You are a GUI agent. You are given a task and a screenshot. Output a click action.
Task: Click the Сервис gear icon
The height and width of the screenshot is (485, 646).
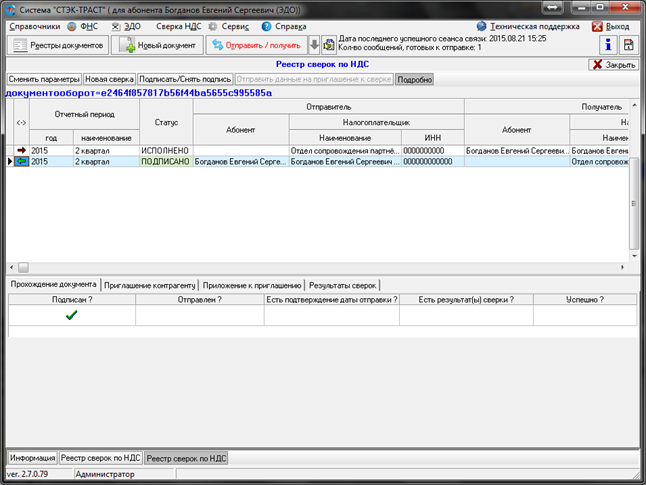[213, 26]
